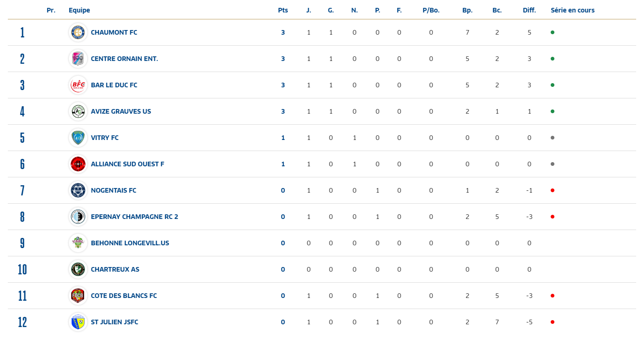Click the Centre Ornain Ent. club logo
Image resolution: width=644 pixels, height=346 pixels.
[78, 59]
